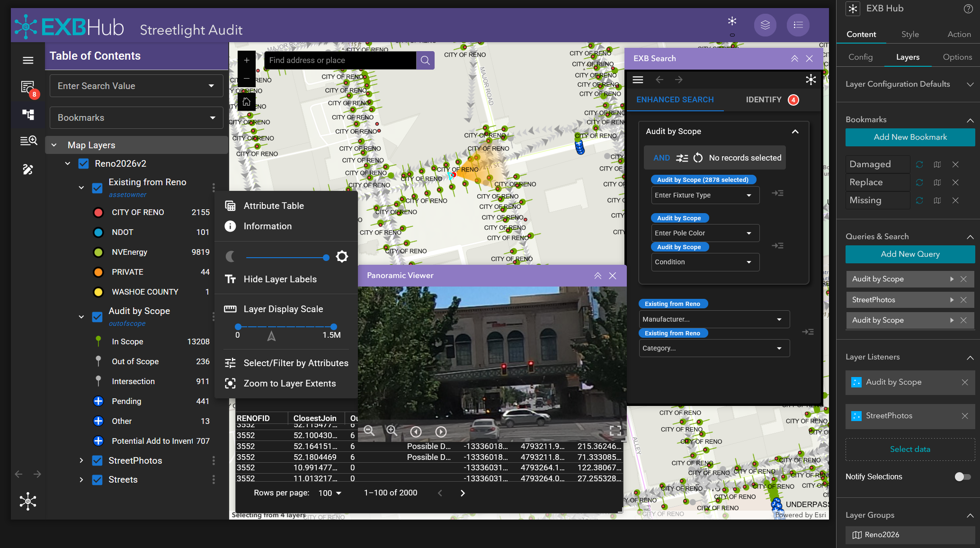The image size is (980, 548).
Task: Click the map home extent button
Action: tap(246, 101)
